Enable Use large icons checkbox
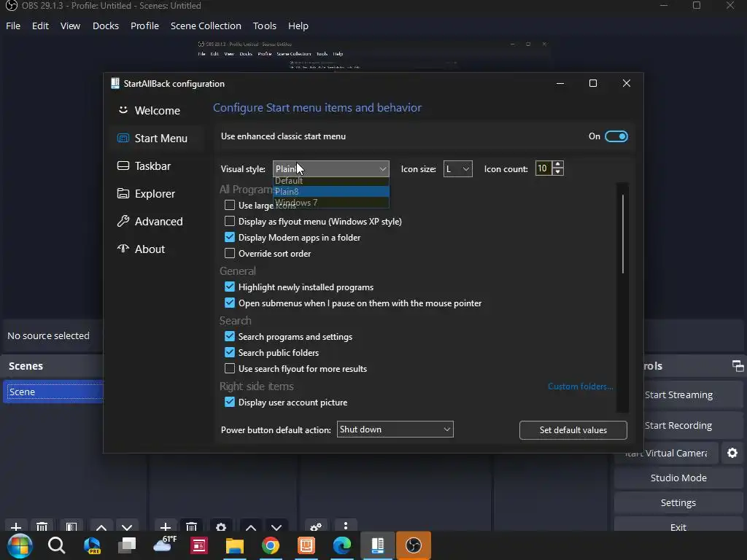Screen dimensions: 747x560 tap(230, 205)
